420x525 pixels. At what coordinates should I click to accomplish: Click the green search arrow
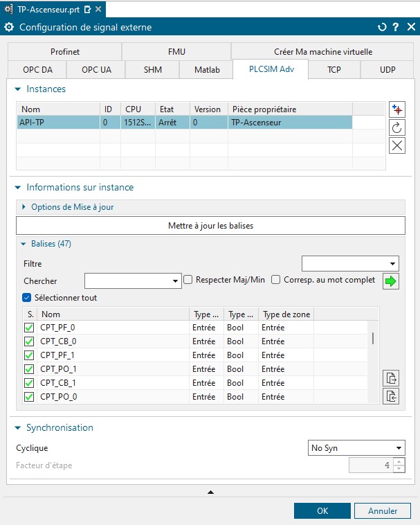click(x=390, y=281)
